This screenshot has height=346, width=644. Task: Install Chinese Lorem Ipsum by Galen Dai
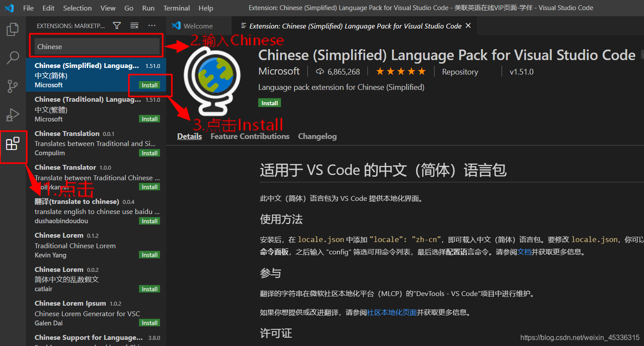coord(149,323)
